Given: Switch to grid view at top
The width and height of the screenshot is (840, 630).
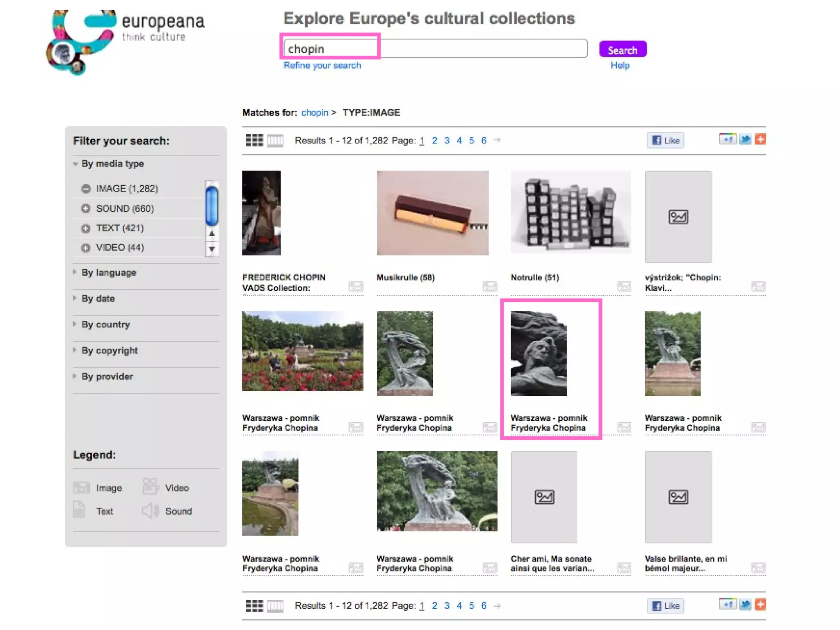Looking at the screenshot, I should [254, 140].
